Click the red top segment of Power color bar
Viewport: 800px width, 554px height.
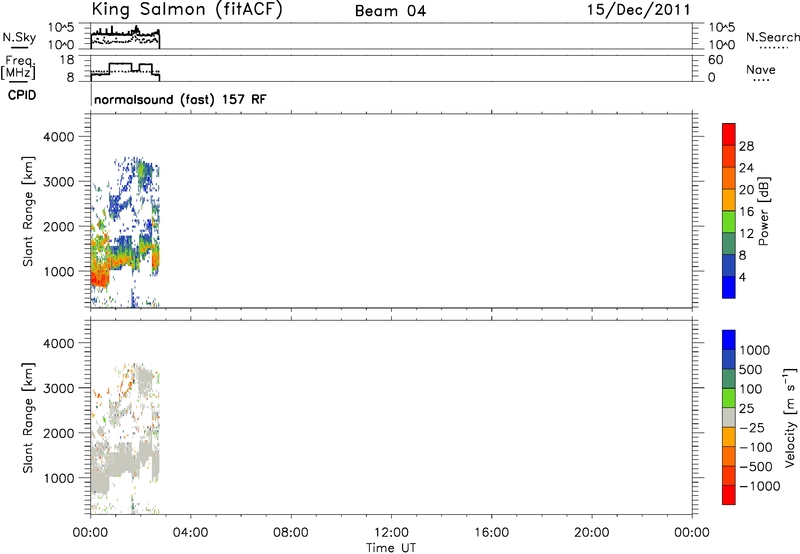pos(729,134)
